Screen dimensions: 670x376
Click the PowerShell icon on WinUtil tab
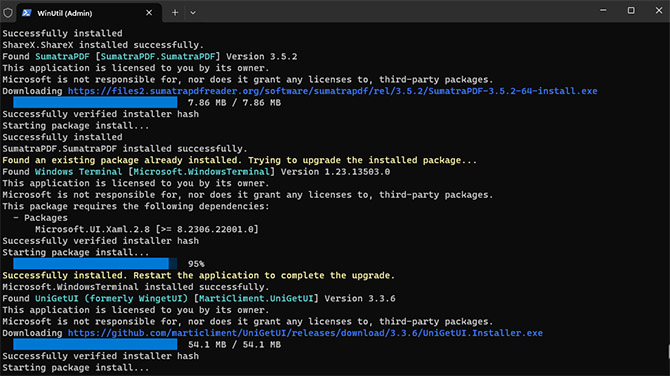[26, 13]
